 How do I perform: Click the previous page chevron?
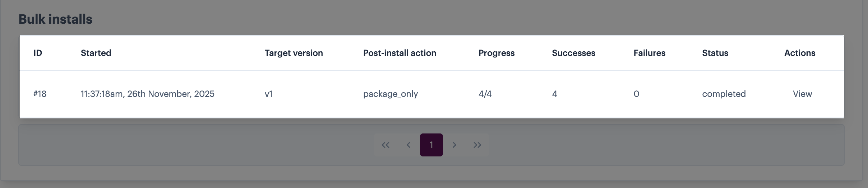tap(408, 145)
